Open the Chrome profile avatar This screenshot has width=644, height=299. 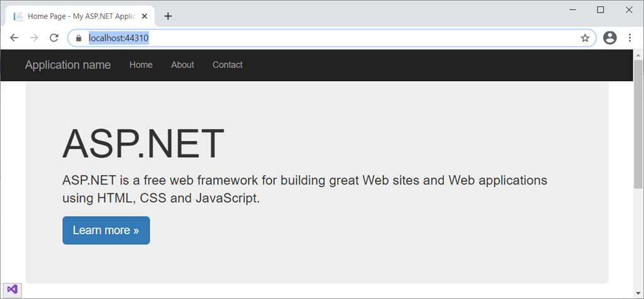click(x=609, y=38)
